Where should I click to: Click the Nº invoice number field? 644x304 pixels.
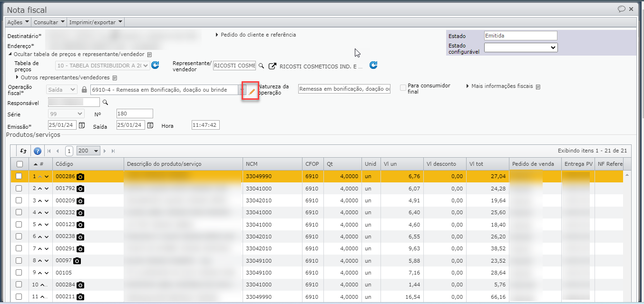[135, 114]
